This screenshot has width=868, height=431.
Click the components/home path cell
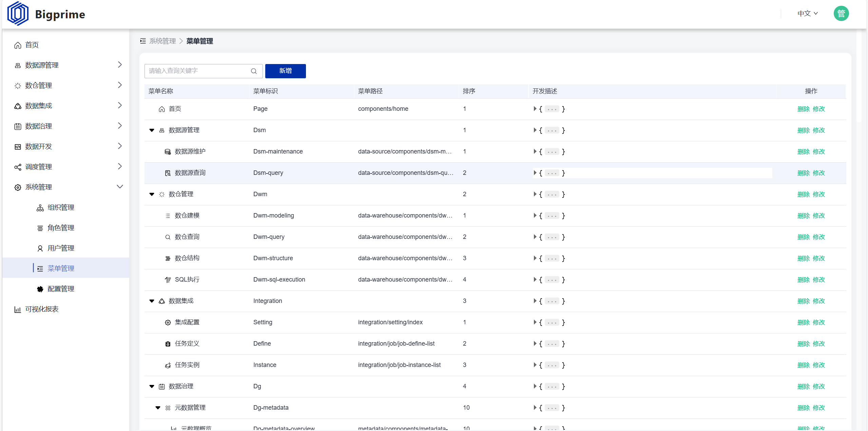[x=383, y=109]
